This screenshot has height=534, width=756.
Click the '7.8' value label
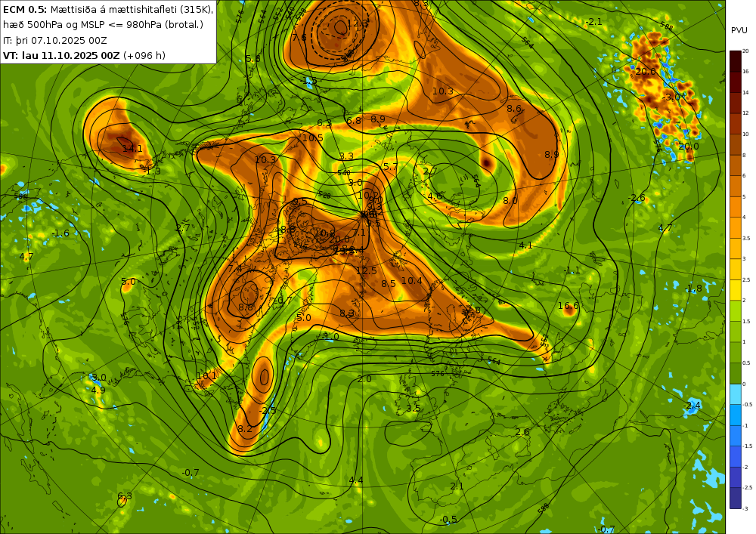[473, 310]
